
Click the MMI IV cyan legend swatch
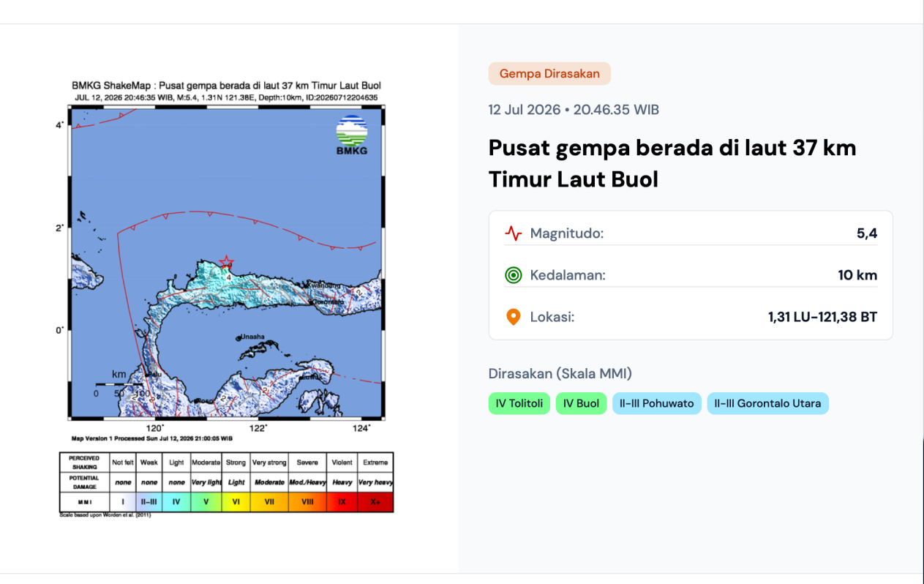(176, 502)
